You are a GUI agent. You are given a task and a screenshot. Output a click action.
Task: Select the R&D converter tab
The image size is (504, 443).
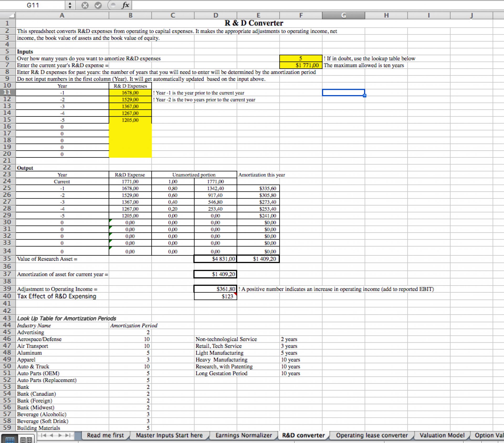[x=303, y=435]
